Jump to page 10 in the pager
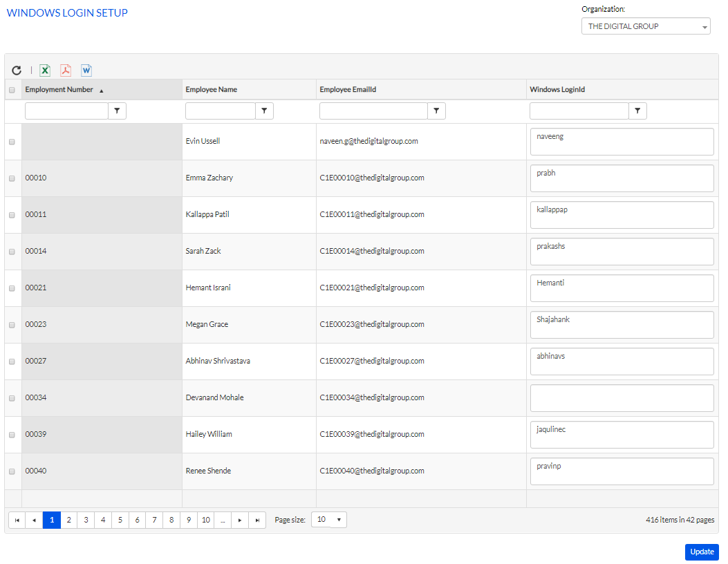The height and width of the screenshot is (564, 728). pos(205,520)
